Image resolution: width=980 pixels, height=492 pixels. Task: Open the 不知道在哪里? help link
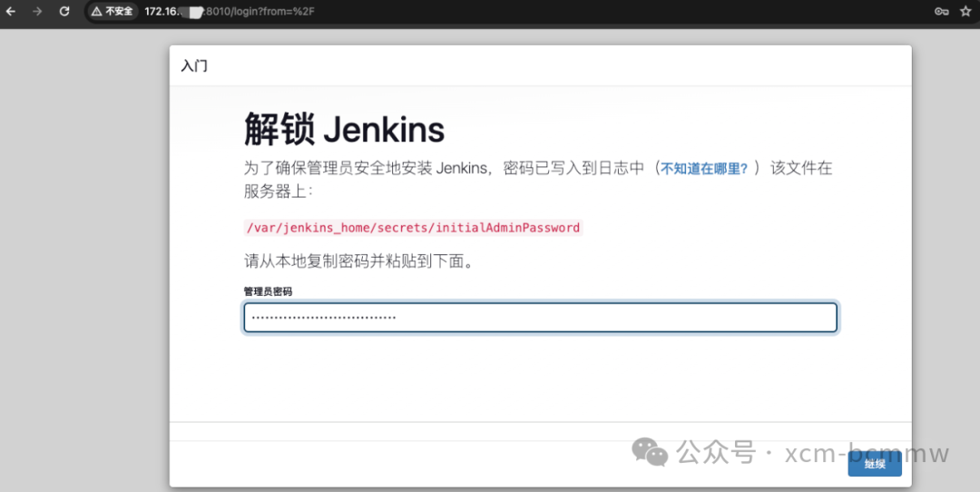pyautogui.click(x=704, y=169)
